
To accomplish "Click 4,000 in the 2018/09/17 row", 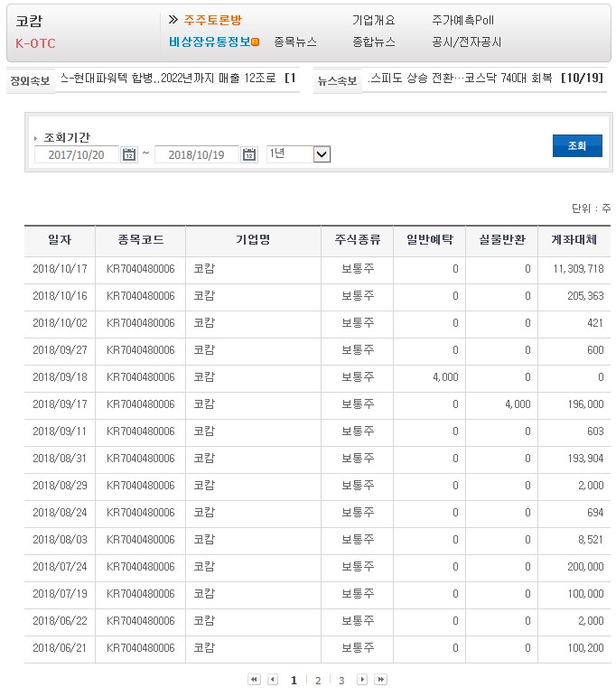I will [518, 404].
